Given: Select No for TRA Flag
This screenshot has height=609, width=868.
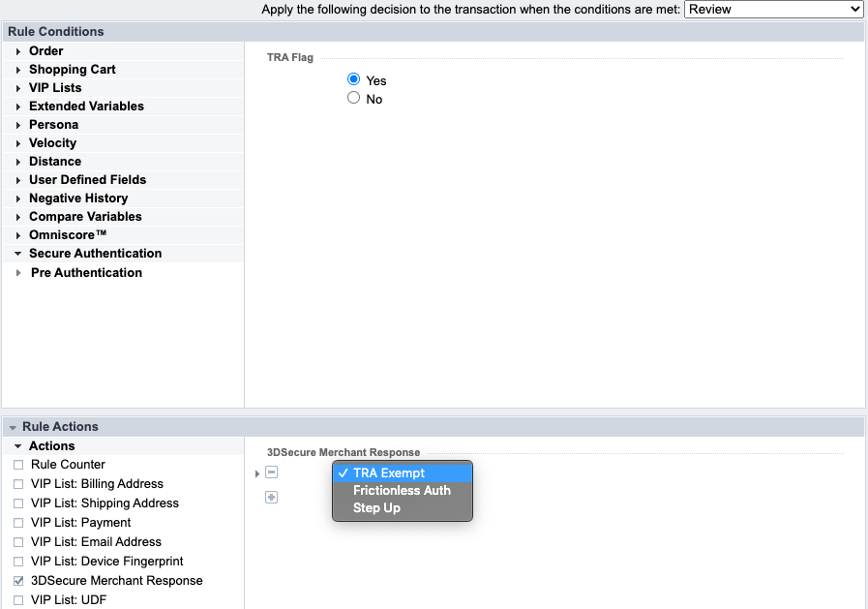Looking at the screenshot, I should point(354,99).
